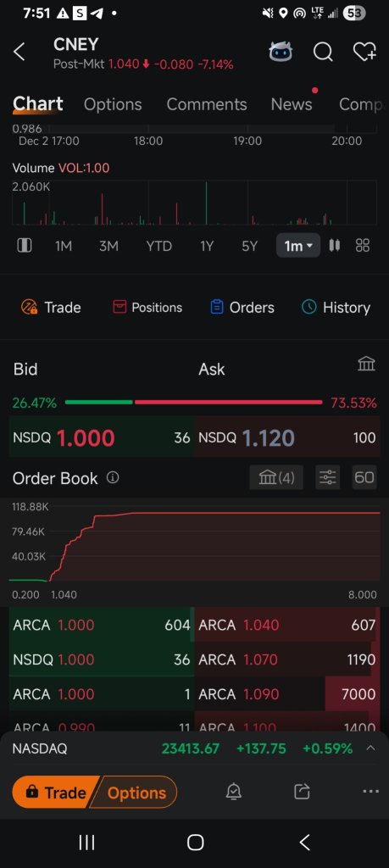
Task: Add CNEY to watchlist with heart icon
Action: pos(364,52)
